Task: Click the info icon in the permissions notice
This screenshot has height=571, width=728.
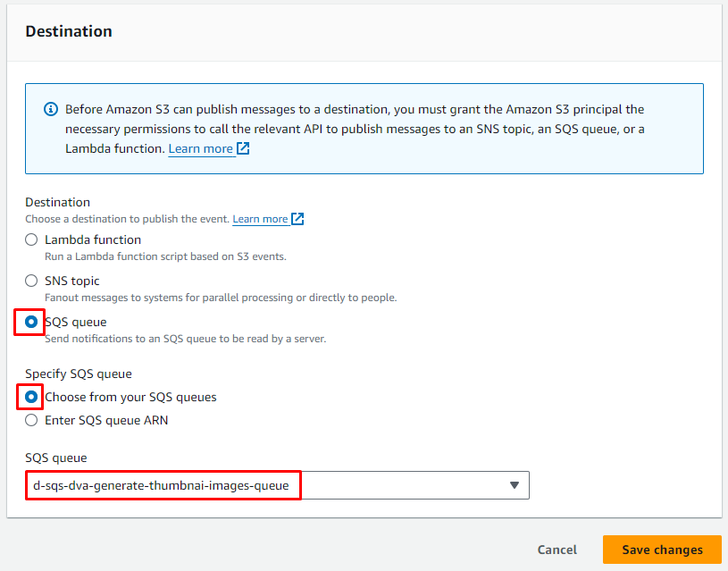Action: pos(51,110)
